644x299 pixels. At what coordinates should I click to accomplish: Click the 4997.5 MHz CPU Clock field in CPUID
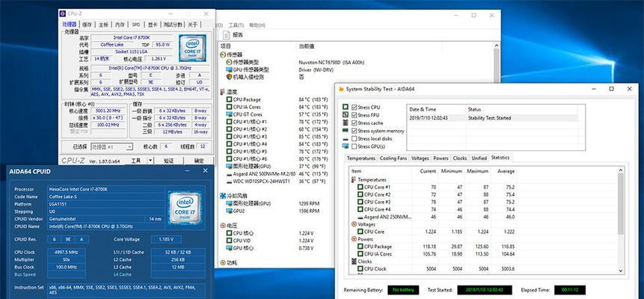click(66, 252)
